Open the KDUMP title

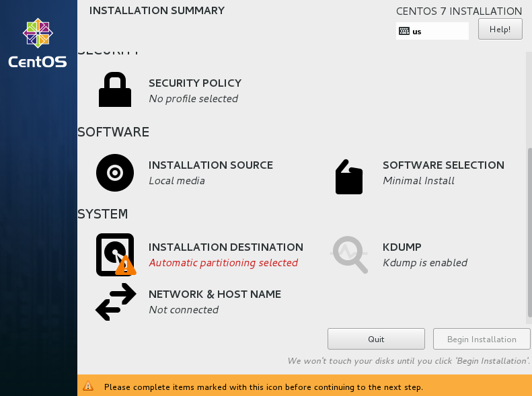402,247
